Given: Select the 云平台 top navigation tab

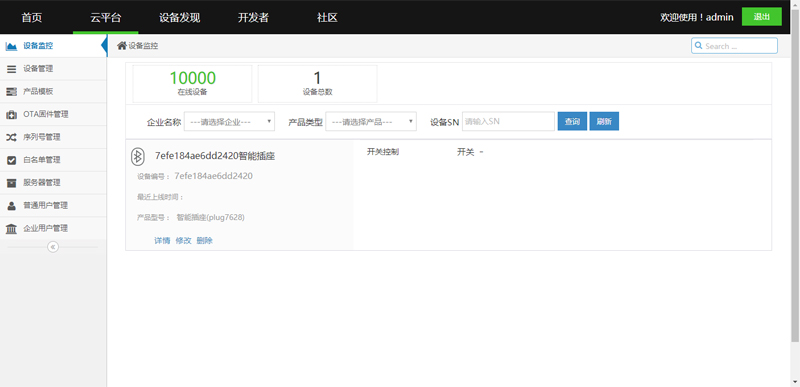Looking at the screenshot, I should [106, 17].
